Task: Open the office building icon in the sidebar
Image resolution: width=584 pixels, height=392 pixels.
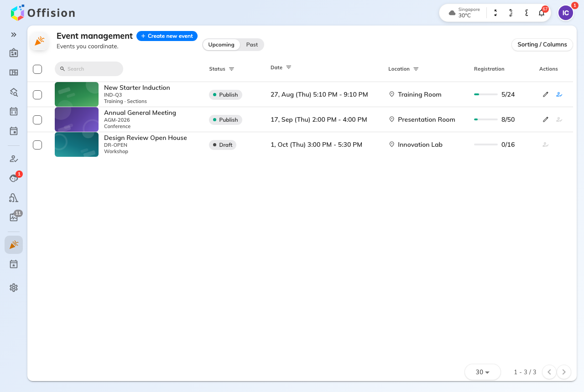Action: pos(14,53)
